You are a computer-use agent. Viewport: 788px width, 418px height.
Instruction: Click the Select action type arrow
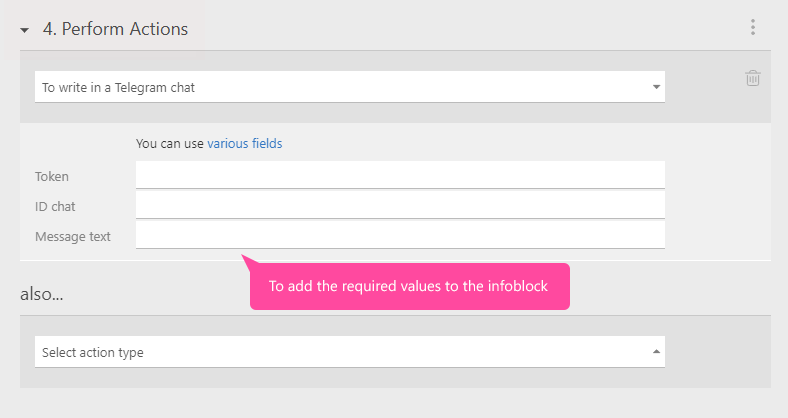tap(656, 352)
